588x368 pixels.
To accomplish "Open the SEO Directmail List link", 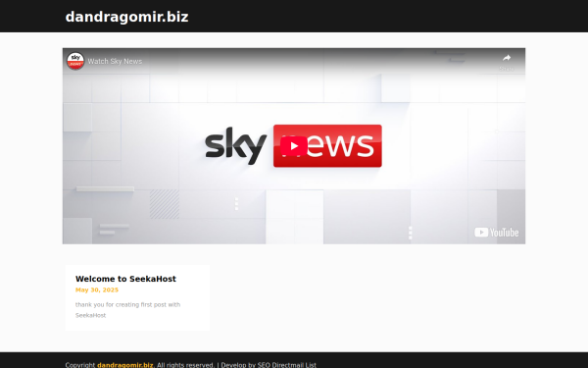I will (286, 365).
